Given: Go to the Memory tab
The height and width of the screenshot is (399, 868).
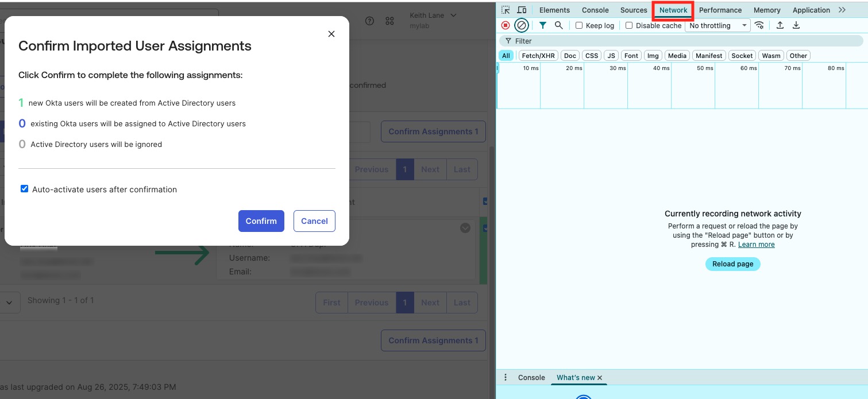Looking at the screenshot, I should click(x=767, y=10).
